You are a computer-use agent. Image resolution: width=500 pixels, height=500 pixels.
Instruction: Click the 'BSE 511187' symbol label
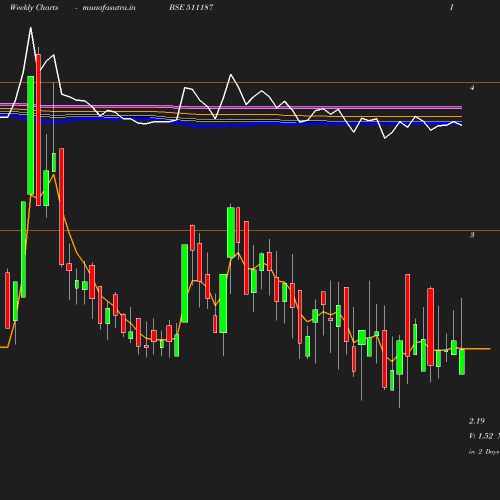point(191,7)
